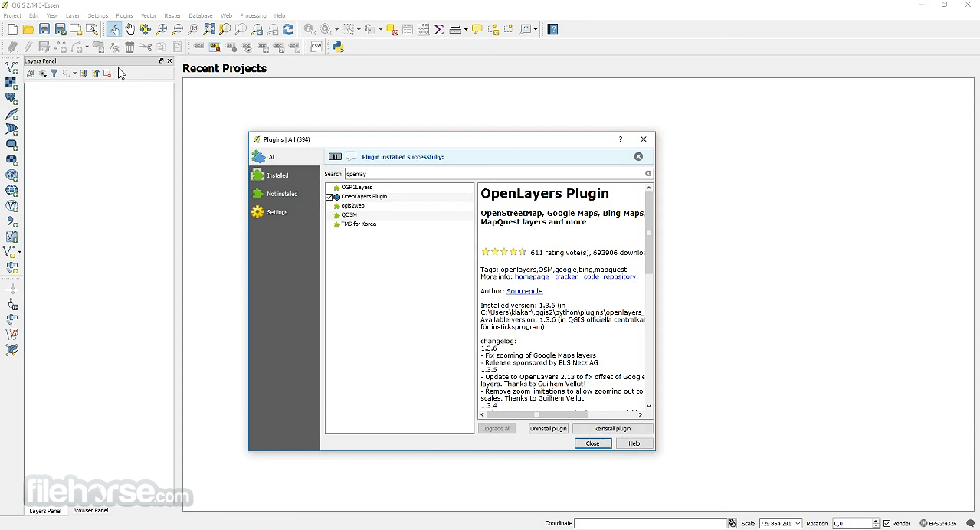Image resolution: width=980 pixels, height=530 pixels.
Task: Expand the Select Features tool dropdown arrow
Action: pos(359,29)
